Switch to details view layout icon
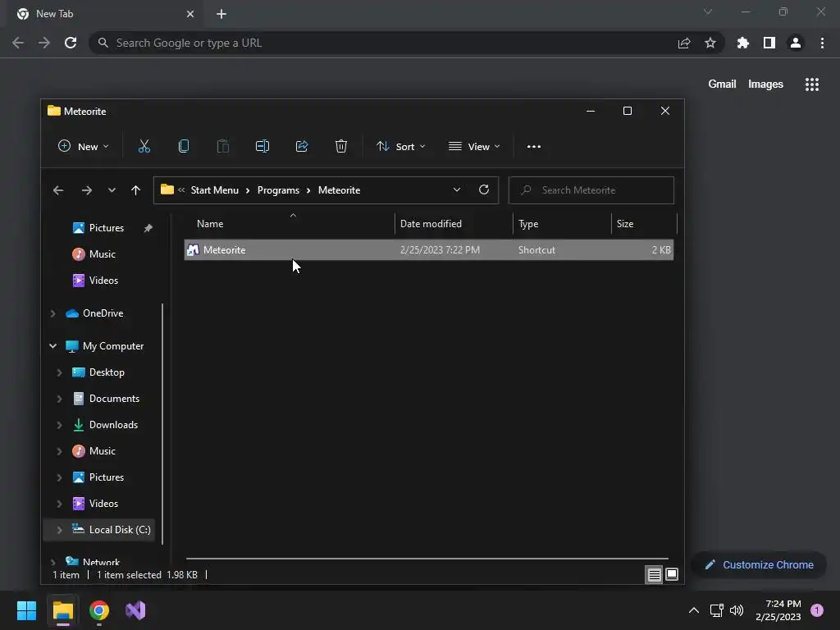 pyautogui.click(x=654, y=575)
